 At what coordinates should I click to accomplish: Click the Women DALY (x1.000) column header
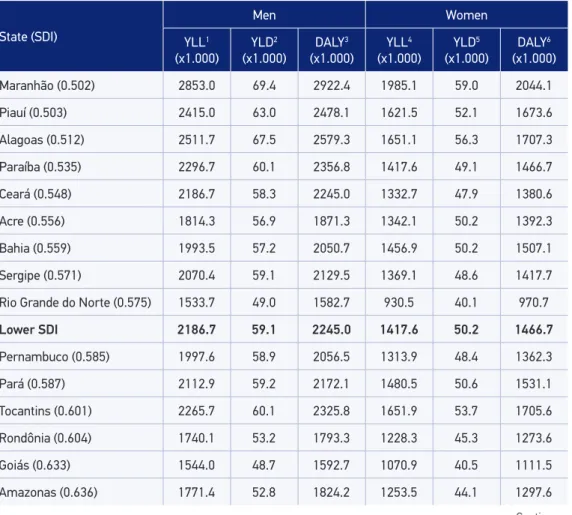click(x=534, y=50)
